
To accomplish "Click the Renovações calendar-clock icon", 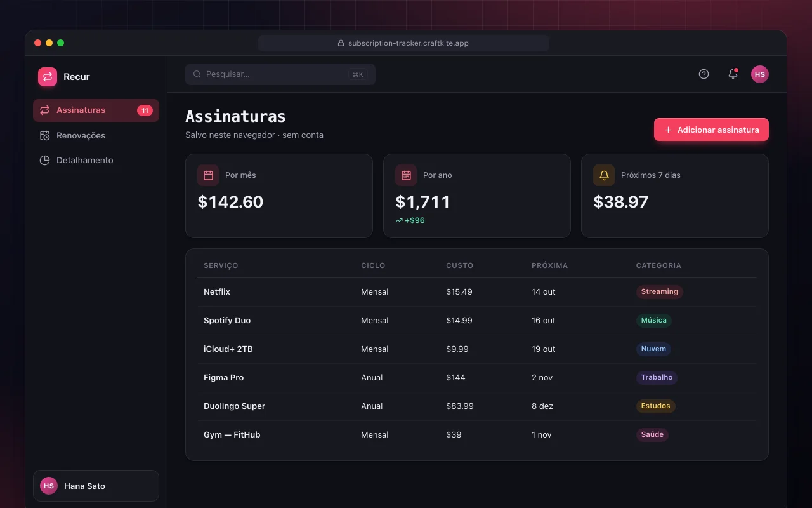I will click(x=44, y=135).
